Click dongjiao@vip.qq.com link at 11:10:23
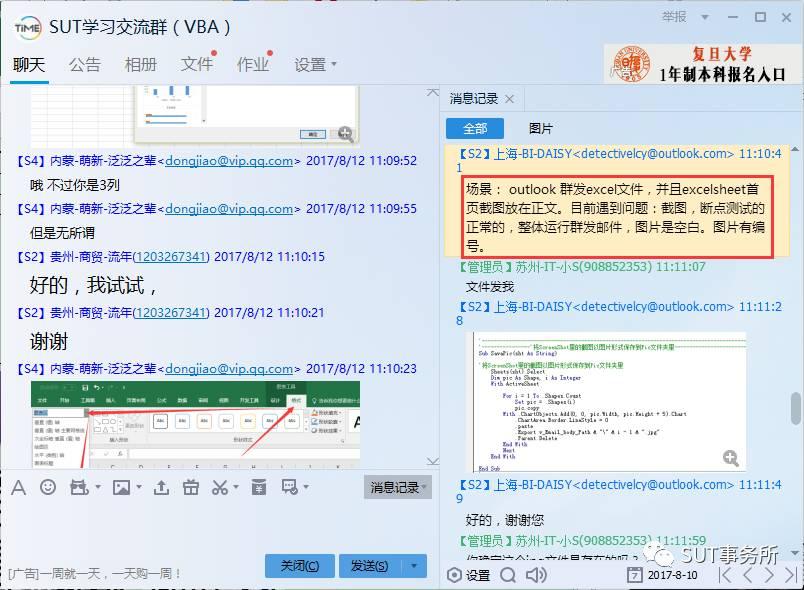The image size is (804, 590). pyautogui.click(x=230, y=369)
